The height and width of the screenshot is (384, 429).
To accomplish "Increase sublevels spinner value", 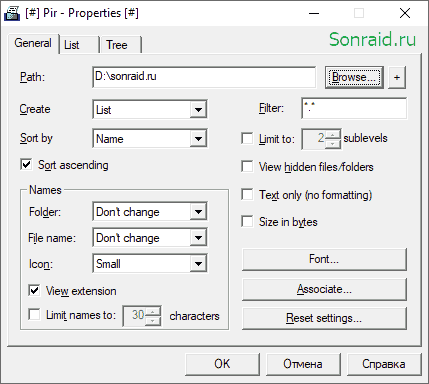I will pyautogui.click(x=333, y=134).
